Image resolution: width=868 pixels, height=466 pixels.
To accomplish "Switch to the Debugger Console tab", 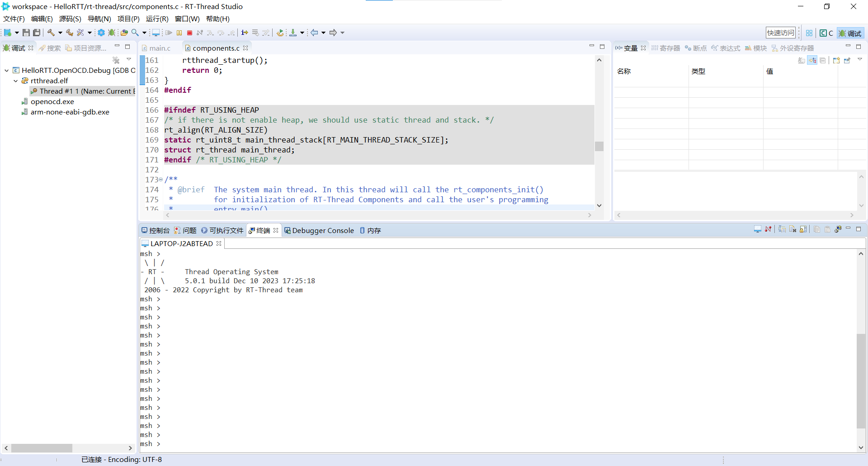I will (x=319, y=231).
